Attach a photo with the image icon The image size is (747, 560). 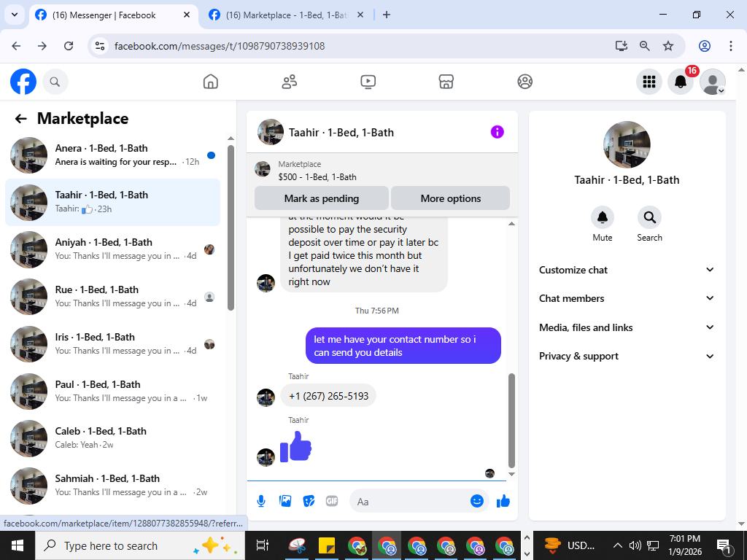pyautogui.click(x=285, y=501)
